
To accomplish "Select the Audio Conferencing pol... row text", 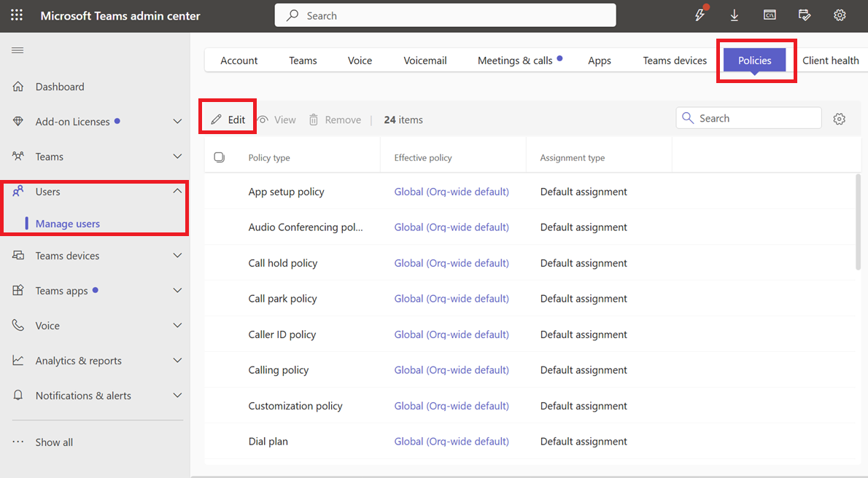I will point(306,227).
